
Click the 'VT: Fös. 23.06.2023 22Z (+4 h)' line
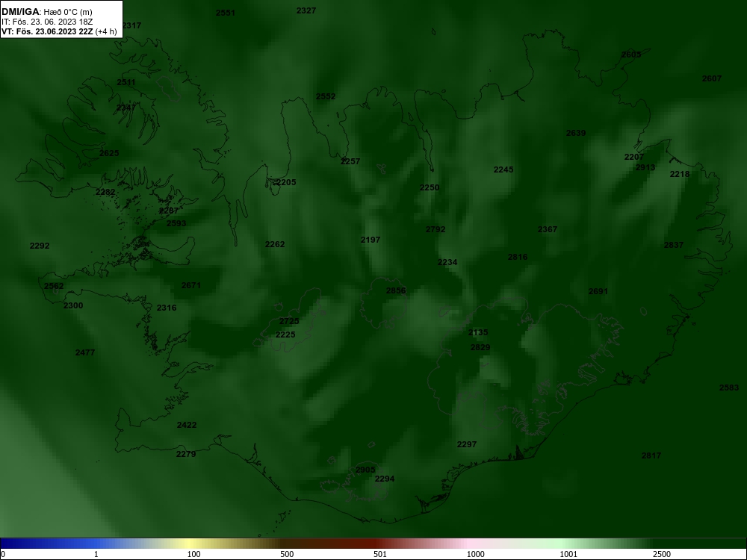pos(59,31)
